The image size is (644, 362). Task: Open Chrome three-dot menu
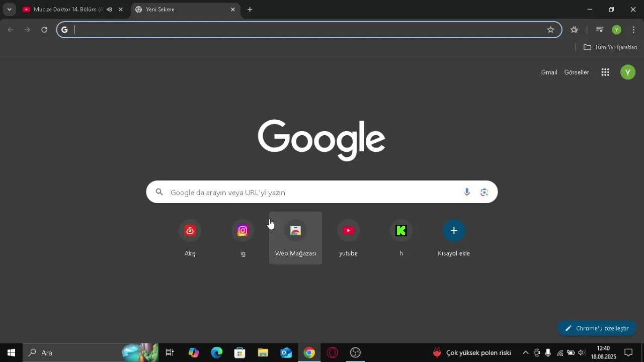click(633, 30)
